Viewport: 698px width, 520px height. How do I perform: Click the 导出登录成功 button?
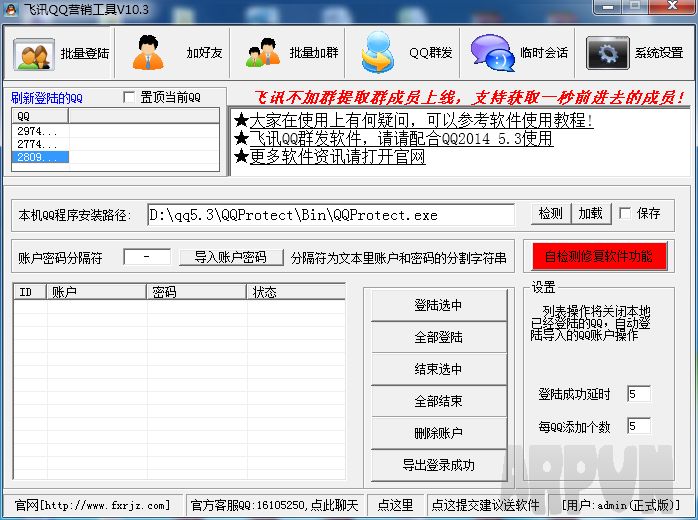click(x=439, y=465)
